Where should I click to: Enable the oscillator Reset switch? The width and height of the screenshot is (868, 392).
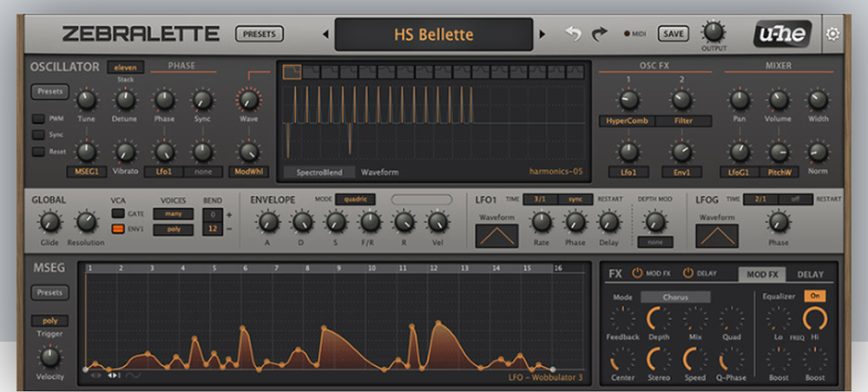(38, 151)
